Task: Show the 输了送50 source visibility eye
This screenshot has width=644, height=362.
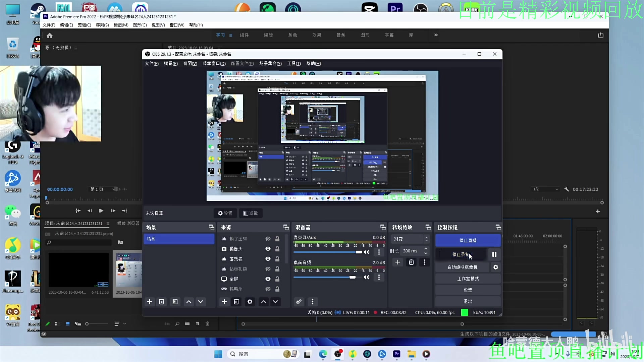Action: [268, 239]
